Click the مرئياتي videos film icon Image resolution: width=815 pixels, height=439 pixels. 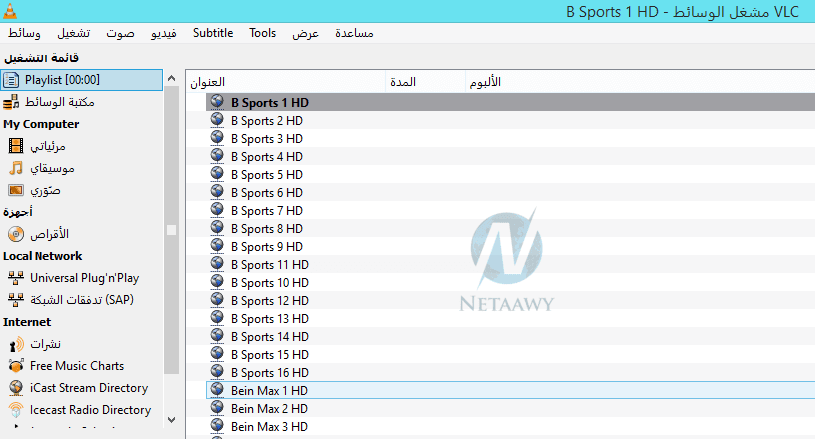click(16, 146)
